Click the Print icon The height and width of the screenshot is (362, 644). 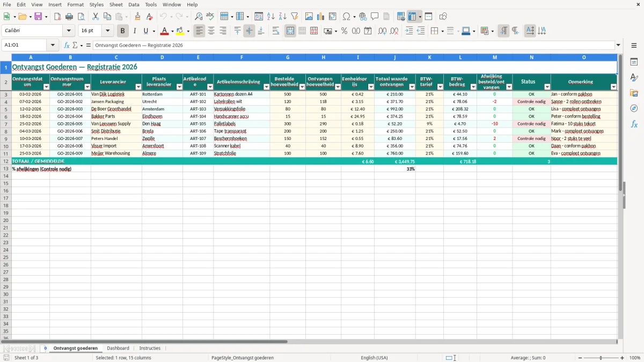[x=69, y=17]
